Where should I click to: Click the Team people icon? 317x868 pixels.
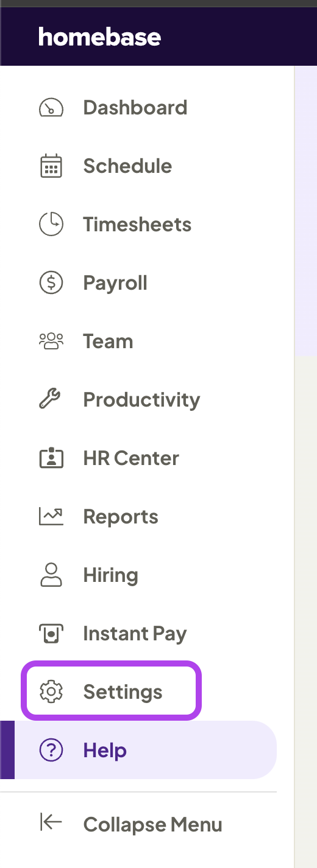[51, 341]
